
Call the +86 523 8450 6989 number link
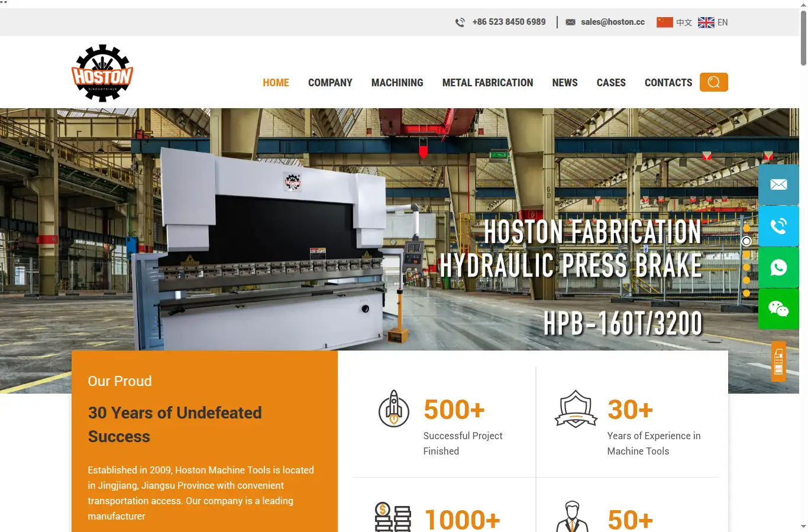(x=509, y=22)
